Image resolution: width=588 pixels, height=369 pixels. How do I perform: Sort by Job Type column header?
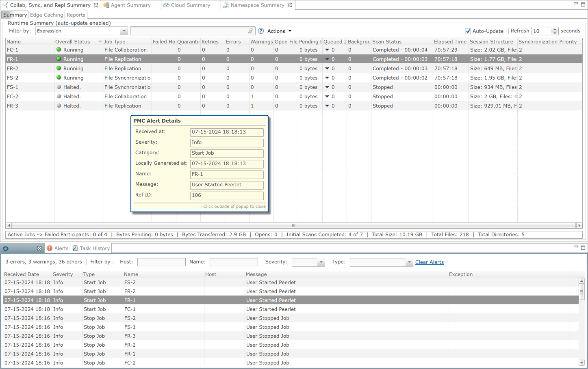coord(127,42)
